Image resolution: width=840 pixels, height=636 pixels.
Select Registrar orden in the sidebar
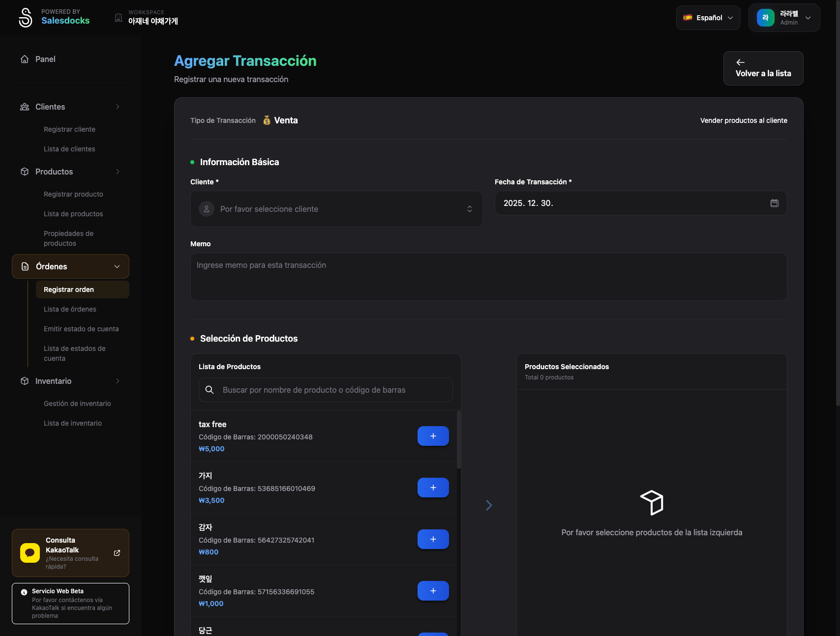pyautogui.click(x=69, y=289)
